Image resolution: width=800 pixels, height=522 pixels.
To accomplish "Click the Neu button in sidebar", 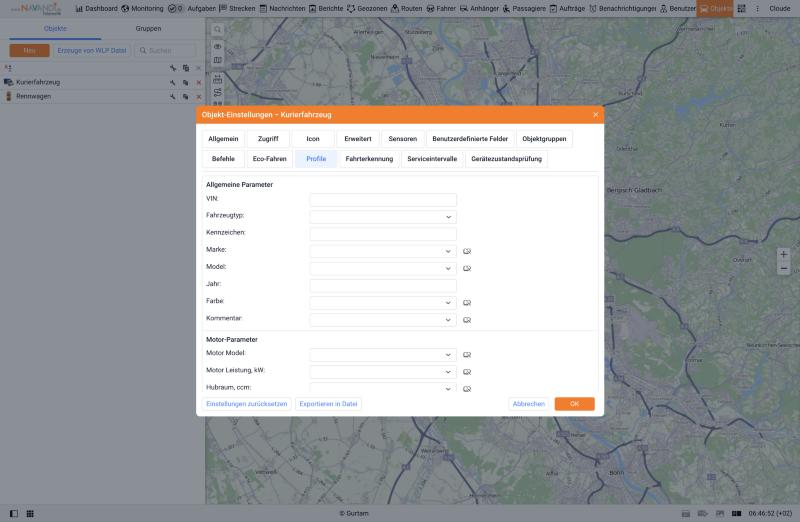I will click(x=29, y=51).
